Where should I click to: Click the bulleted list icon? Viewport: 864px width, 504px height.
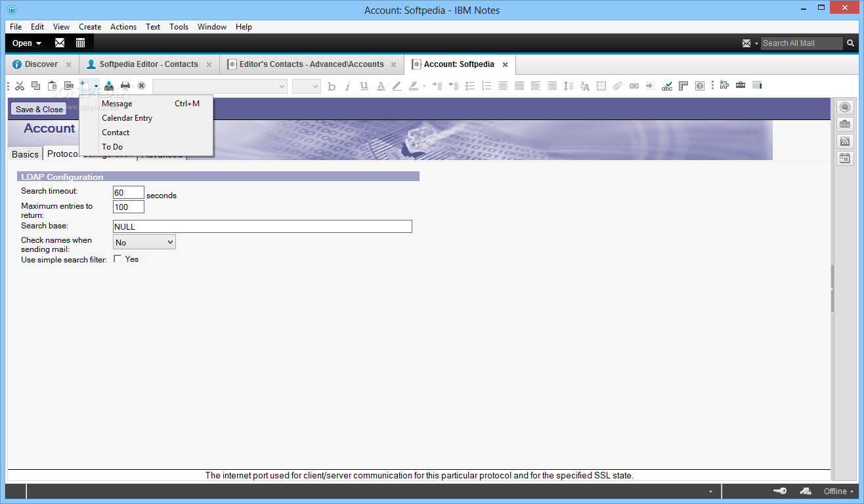coord(470,86)
